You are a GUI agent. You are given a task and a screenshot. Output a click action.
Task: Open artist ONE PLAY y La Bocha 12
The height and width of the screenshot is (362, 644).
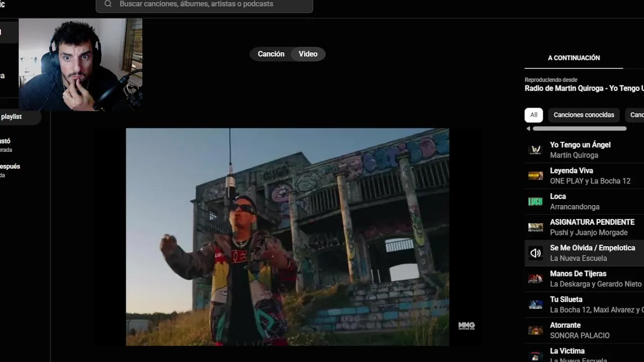[x=590, y=181]
